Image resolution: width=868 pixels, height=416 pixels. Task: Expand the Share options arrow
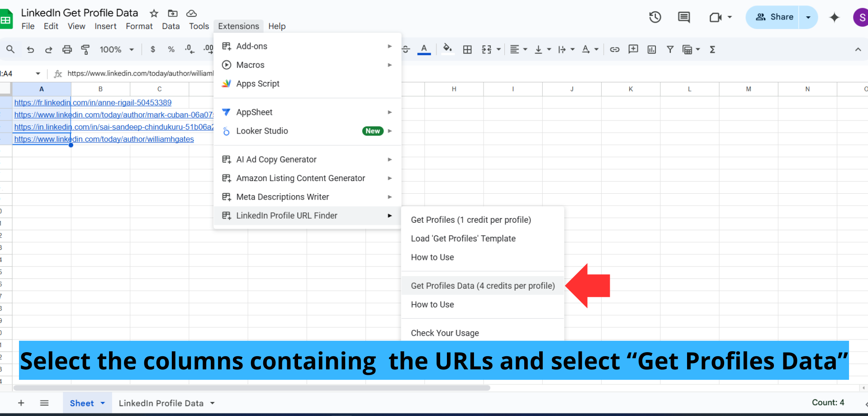click(808, 17)
